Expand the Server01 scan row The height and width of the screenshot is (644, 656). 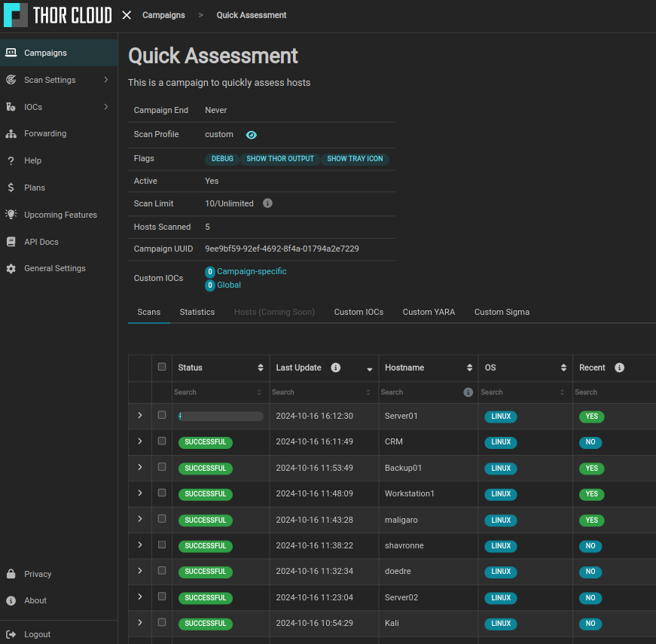[140, 416]
